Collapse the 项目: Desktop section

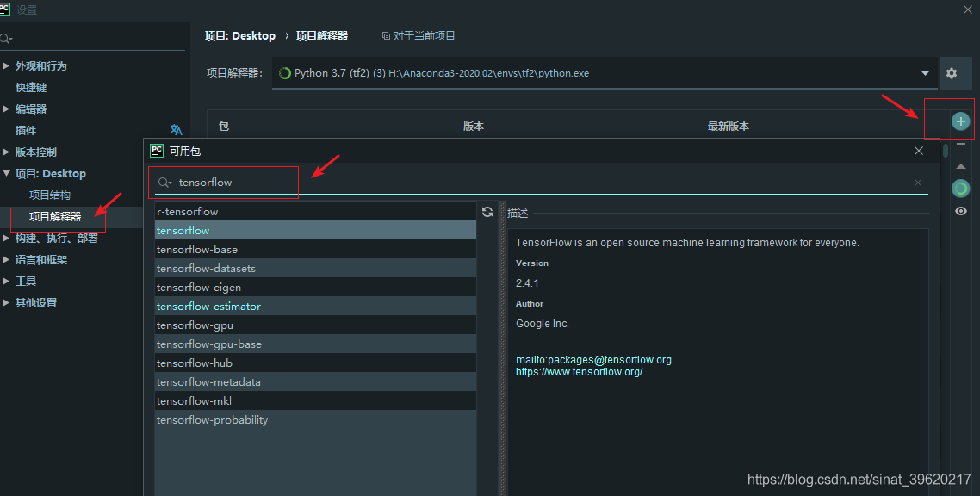point(6,173)
